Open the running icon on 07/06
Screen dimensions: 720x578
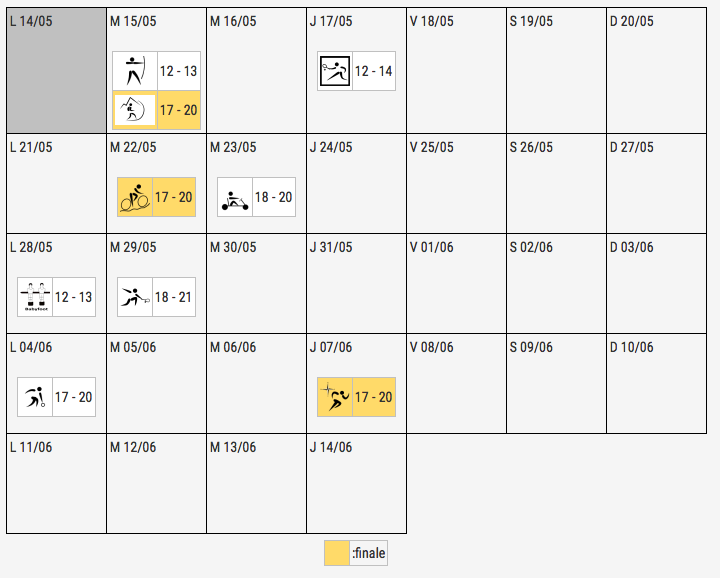[335, 397]
